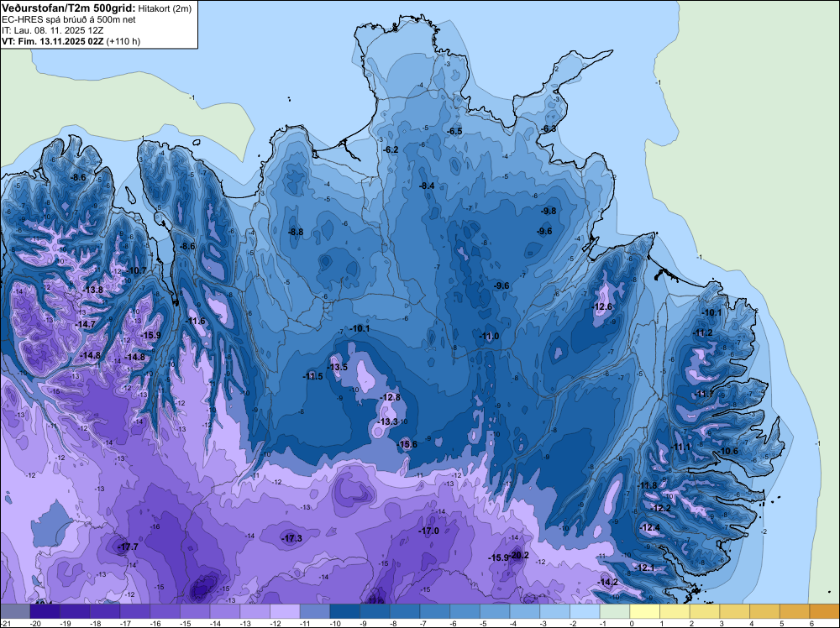Click the -10.7 temperature value
The height and width of the screenshot is (628, 840).
(x=137, y=270)
